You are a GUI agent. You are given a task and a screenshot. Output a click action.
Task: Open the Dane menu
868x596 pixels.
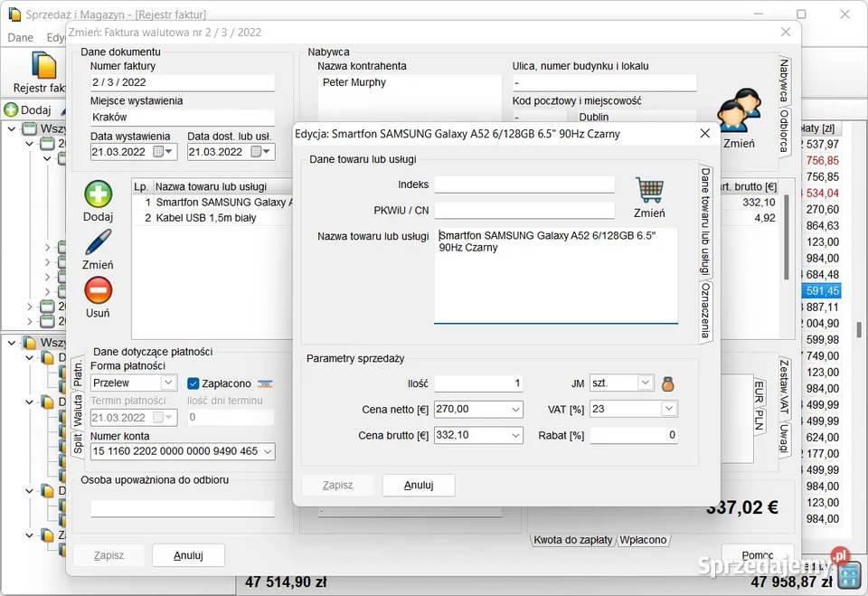20,38
